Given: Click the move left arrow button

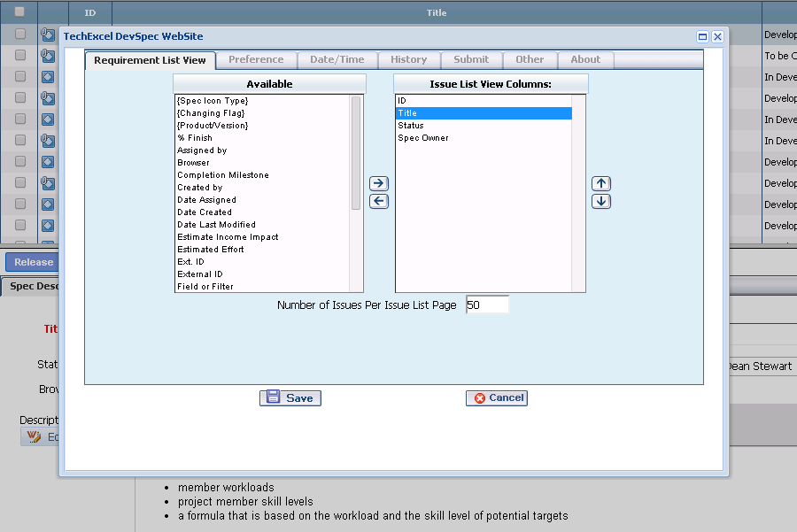Looking at the screenshot, I should [x=378, y=201].
